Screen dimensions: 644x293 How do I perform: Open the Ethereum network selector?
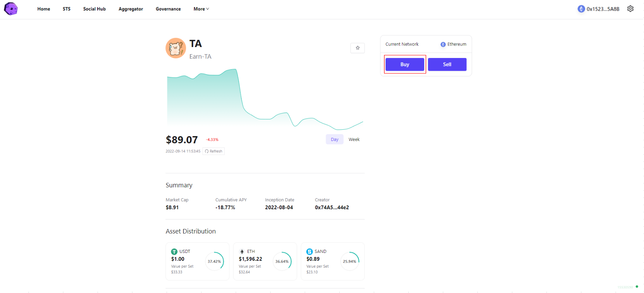(453, 44)
